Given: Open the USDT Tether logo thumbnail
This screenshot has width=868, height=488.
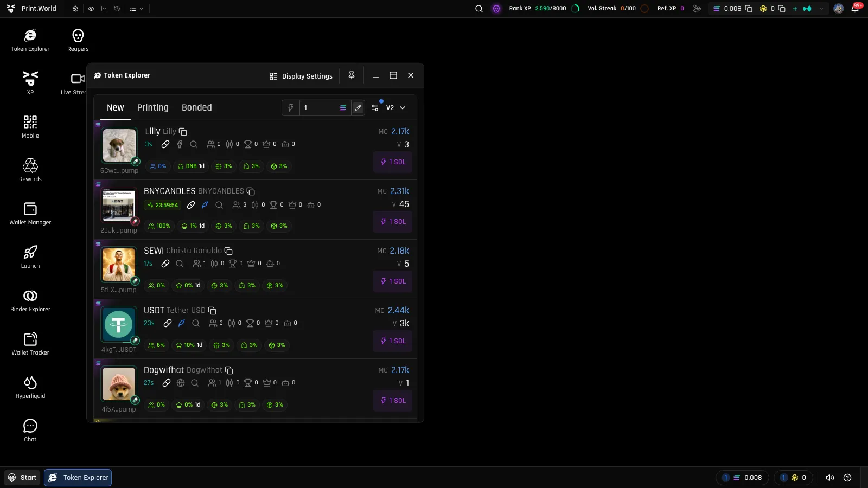Looking at the screenshot, I should tap(119, 324).
